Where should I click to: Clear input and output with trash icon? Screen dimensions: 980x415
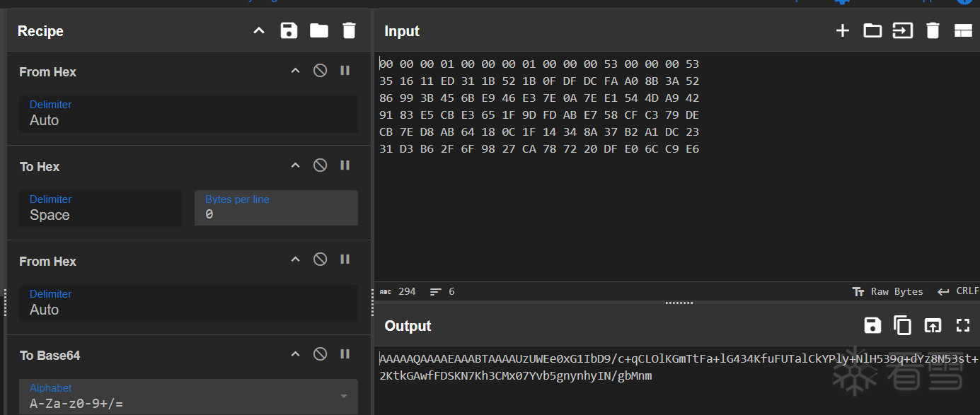pos(933,30)
